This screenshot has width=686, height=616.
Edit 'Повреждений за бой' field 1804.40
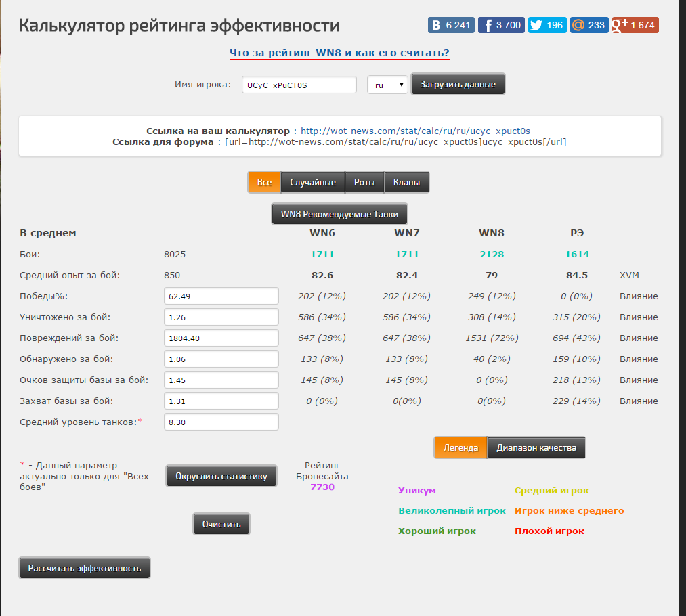221,338
